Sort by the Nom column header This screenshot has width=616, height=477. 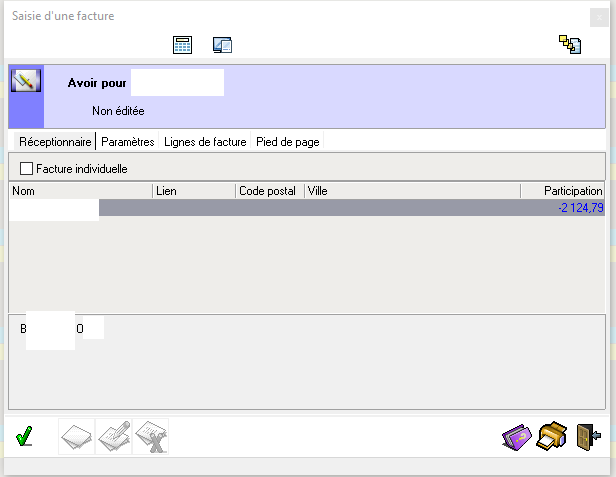[80, 190]
